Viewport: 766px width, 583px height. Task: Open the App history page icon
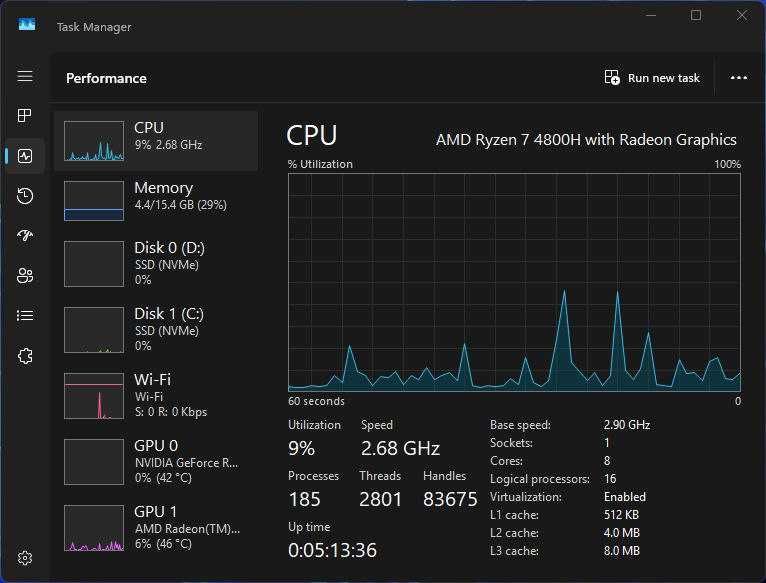click(25, 196)
